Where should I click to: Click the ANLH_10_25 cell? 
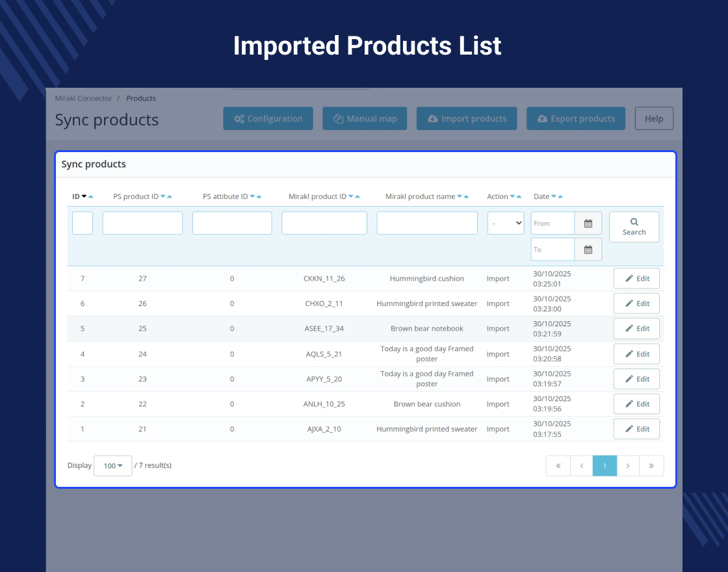[324, 404]
